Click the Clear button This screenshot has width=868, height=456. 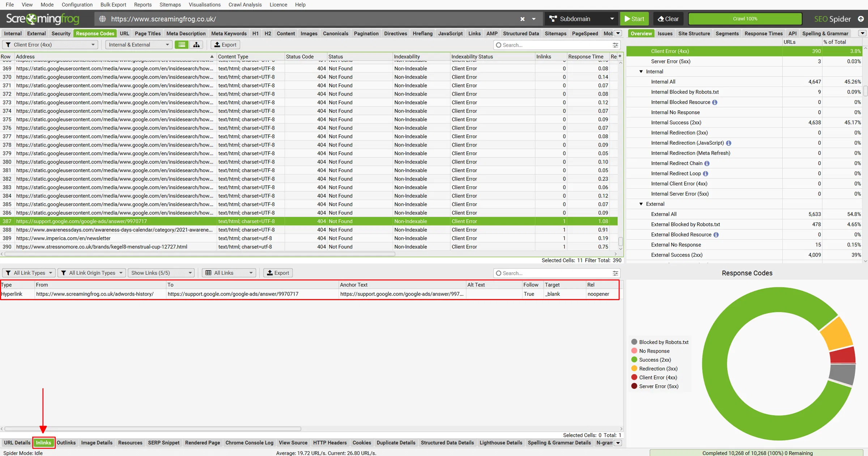[x=668, y=19]
